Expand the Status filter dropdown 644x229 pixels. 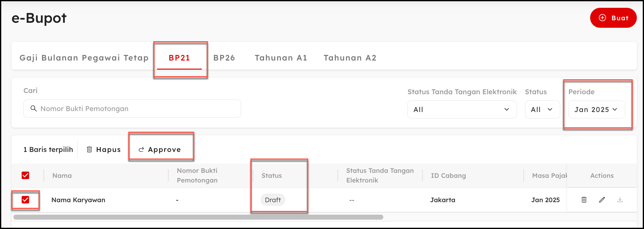point(542,110)
